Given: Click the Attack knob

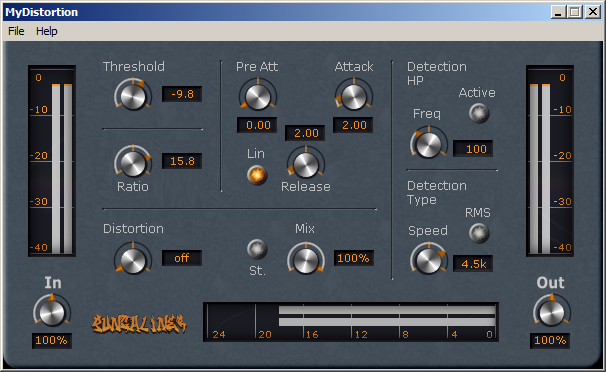Looking at the screenshot, I should pos(354,95).
